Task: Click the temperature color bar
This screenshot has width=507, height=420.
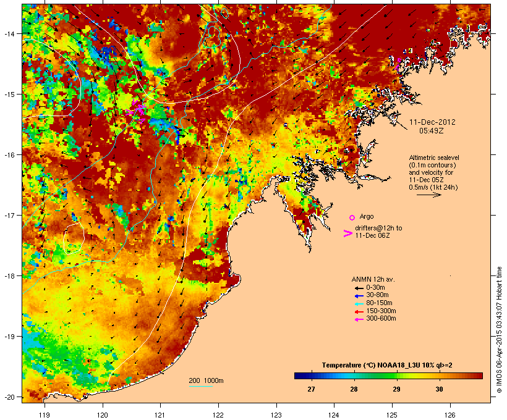Action: click(388, 376)
